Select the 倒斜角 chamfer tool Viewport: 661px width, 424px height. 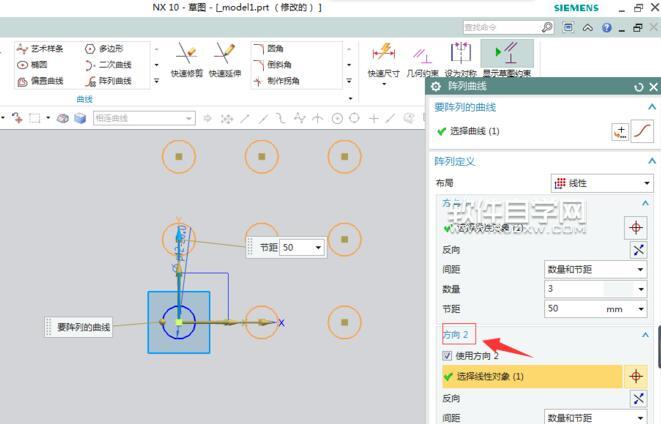[273, 64]
